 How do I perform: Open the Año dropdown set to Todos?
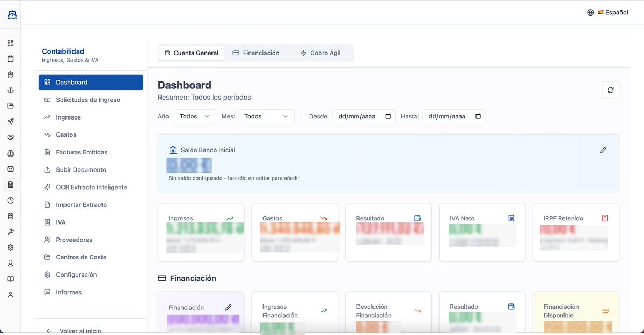195,116
